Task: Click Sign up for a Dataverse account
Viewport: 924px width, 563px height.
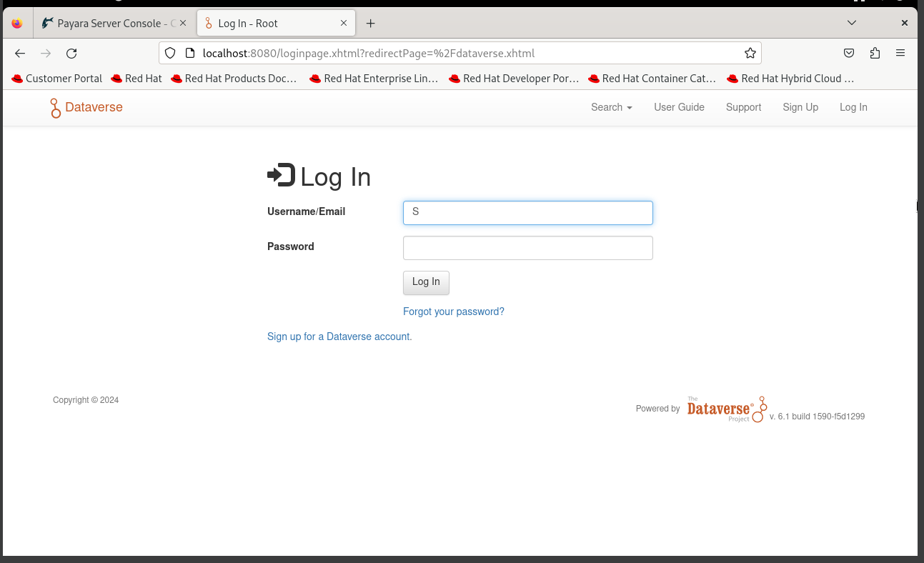Action: [x=339, y=337]
